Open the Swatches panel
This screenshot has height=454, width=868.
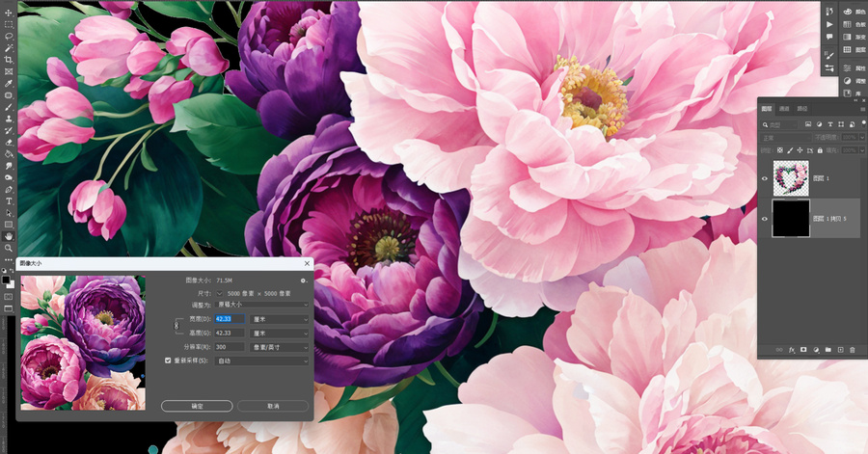coord(854,24)
